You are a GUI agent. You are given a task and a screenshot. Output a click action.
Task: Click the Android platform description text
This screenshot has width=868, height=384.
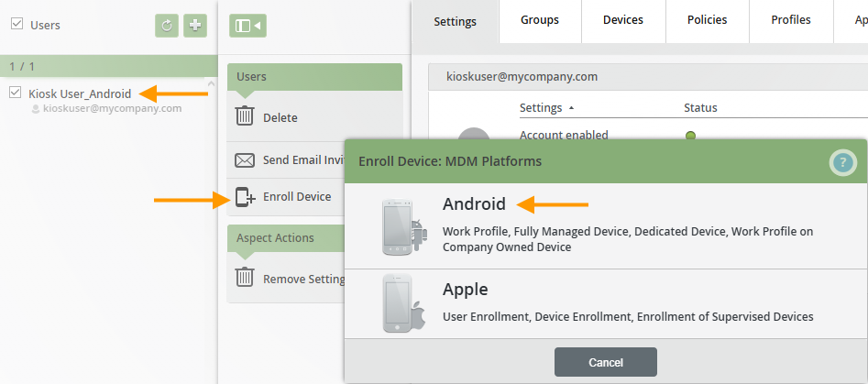pyautogui.click(x=628, y=239)
